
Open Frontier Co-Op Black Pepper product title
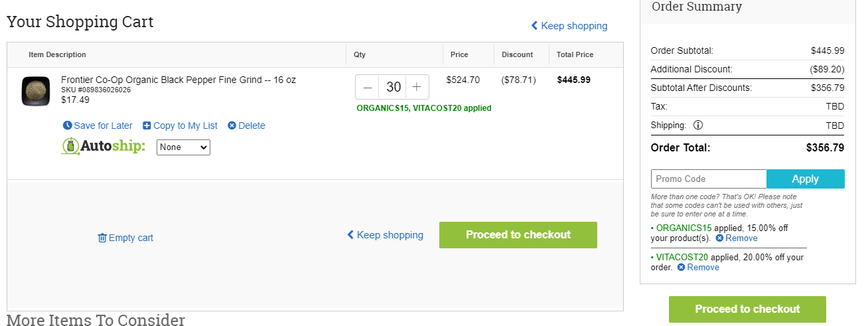179,80
